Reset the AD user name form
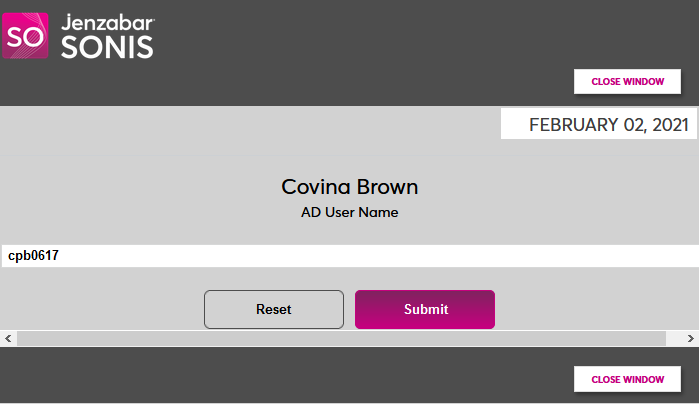 pos(274,309)
